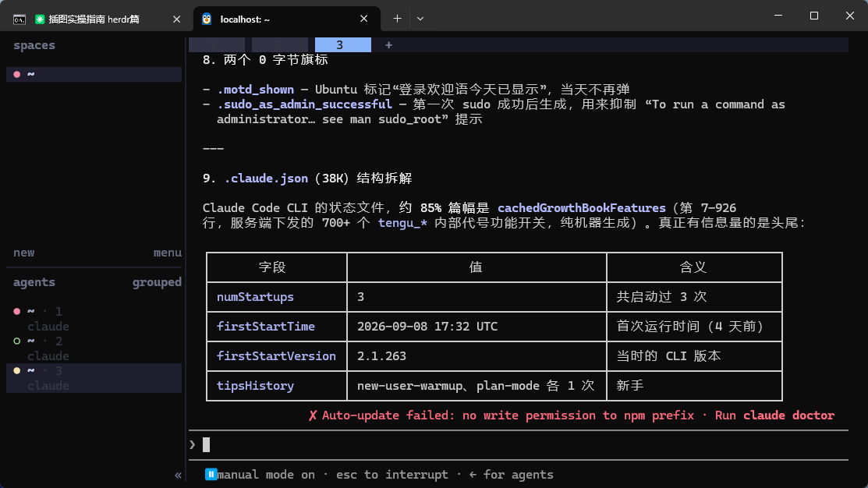
Task: Select agent 3 claude
Action: [x=94, y=378]
